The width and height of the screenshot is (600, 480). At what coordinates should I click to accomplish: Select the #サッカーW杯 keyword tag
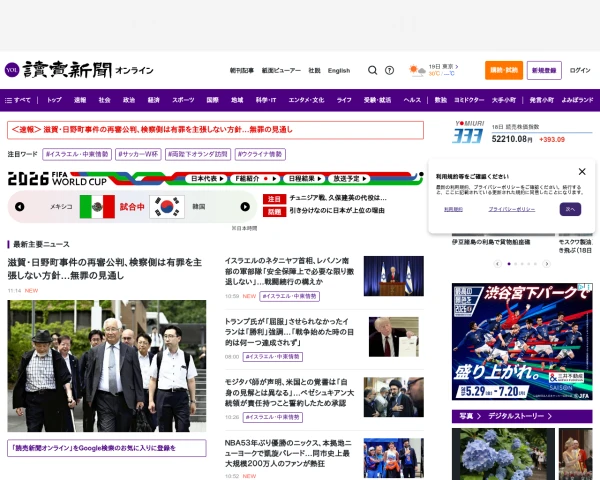[138, 154]
